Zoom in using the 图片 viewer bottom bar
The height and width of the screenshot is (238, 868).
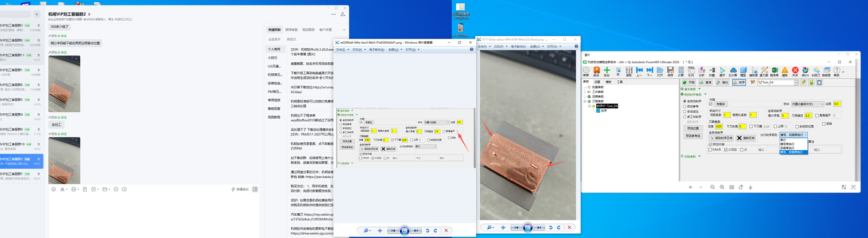point(722,187)
